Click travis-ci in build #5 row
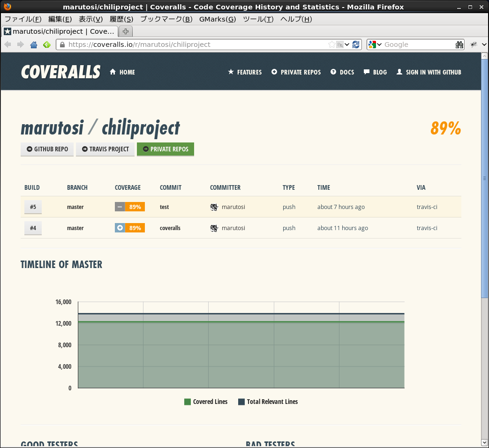The image size is (489, 448). (x=427, y=207)
